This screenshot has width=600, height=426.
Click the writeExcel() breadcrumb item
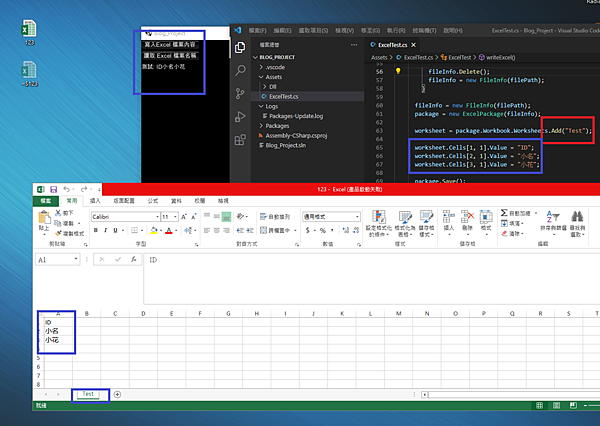[497, 57]
